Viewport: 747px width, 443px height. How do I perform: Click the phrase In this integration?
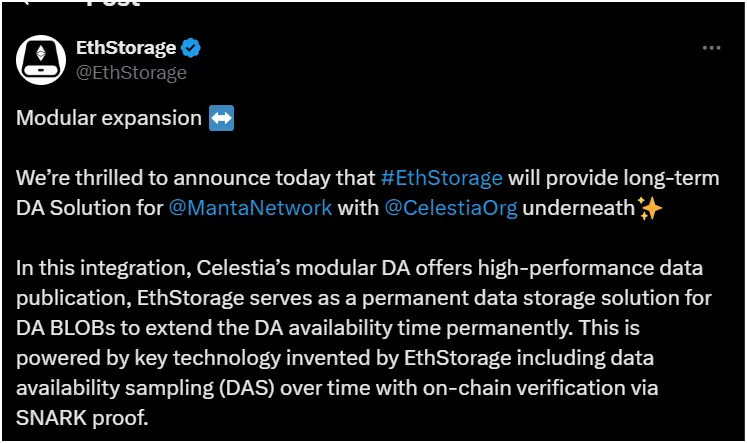point(103,268)
